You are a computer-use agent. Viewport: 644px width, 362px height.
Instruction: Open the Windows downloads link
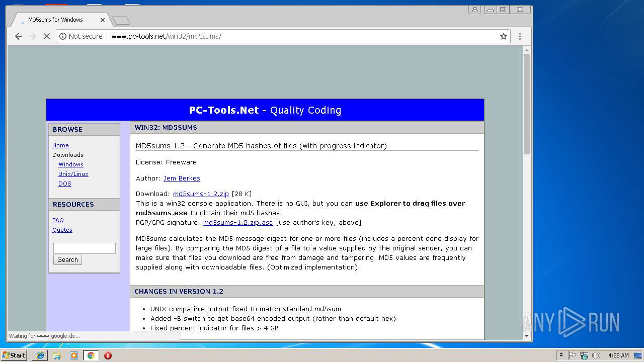tap(71, 164)
